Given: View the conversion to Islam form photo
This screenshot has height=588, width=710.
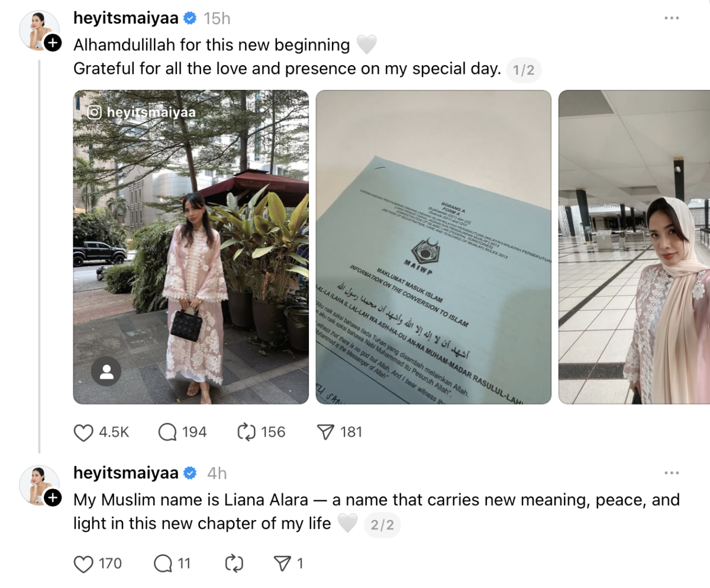Looking at the screenshot, I should [433, 247].
